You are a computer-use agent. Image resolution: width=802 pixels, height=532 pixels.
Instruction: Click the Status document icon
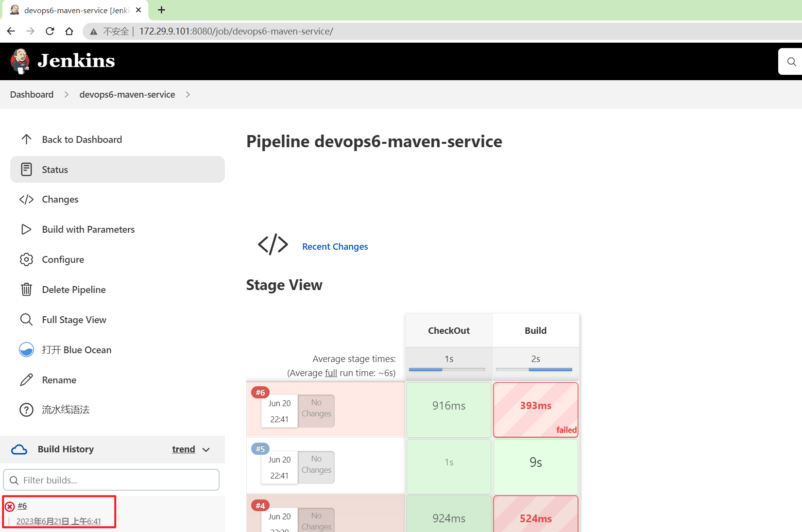pos(26,170)
